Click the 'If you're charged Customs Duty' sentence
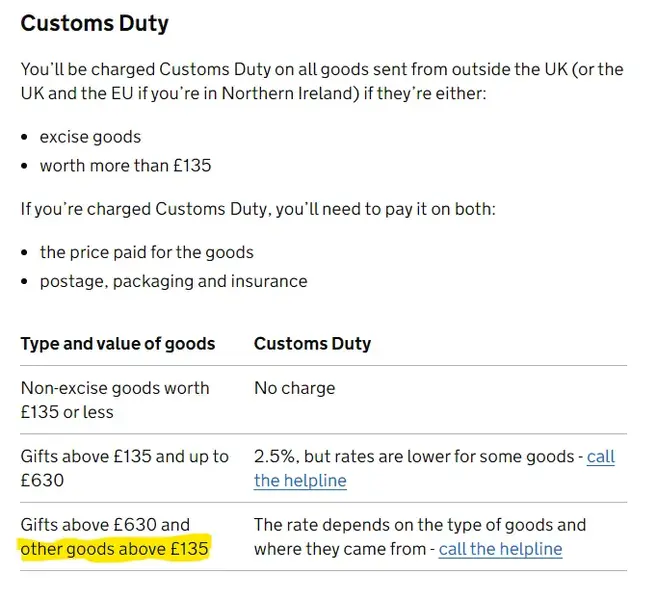Image resolution: width=657 pixels, height=600 pixels. 258,209
